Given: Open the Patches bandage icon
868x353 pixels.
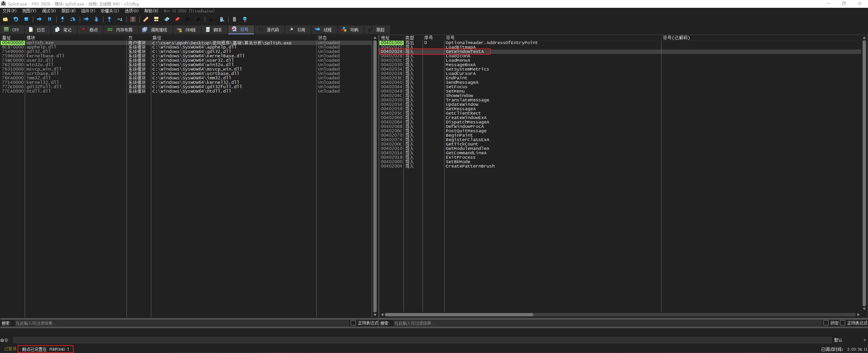Looking at the screenshot, I should pos(146,19).
